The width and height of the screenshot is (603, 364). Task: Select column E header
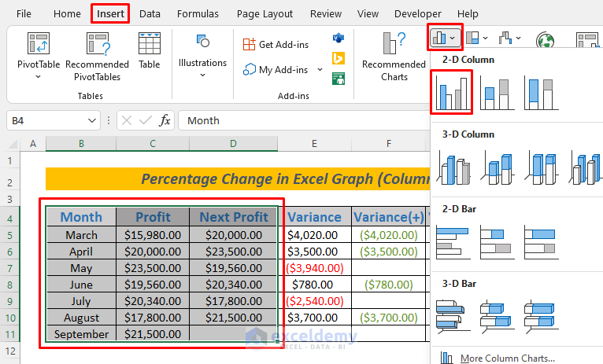[x=314, y=144]
